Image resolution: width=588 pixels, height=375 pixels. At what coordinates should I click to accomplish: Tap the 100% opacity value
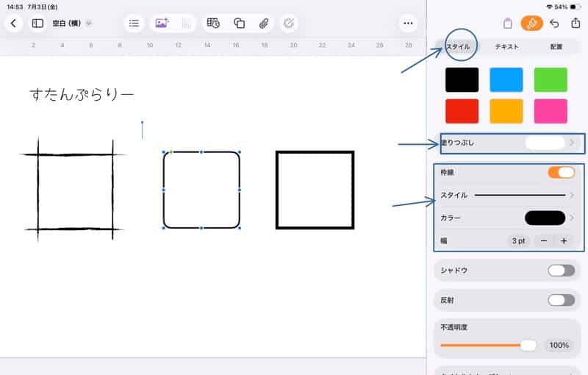coord(559,345)
